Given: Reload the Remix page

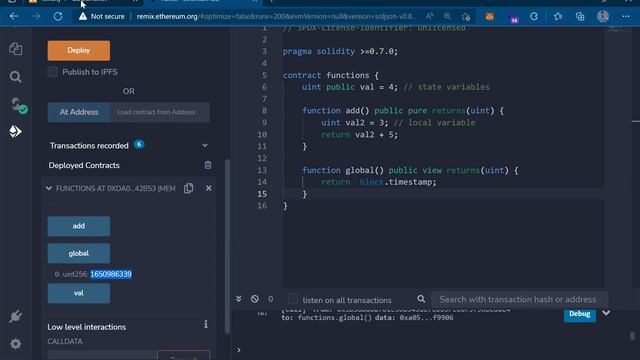Looking at the screenshot, I should (58, 16).
